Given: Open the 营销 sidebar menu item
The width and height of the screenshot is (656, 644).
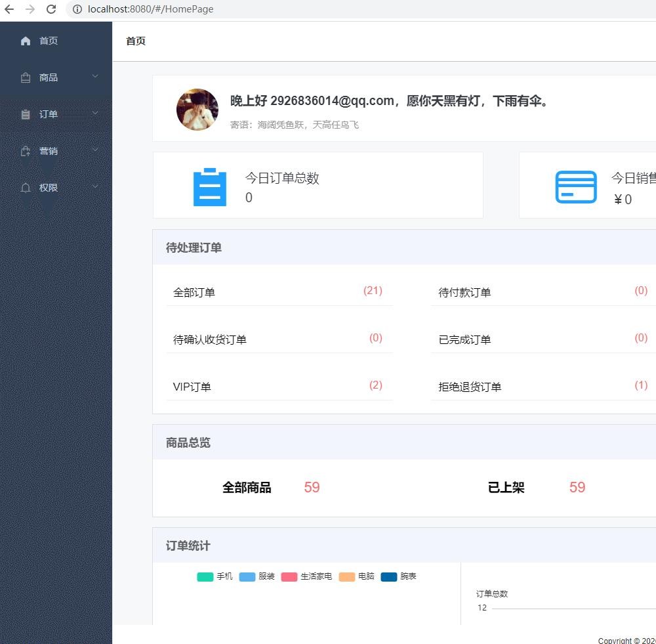Looking at the screenshot, I should [49, 151].
